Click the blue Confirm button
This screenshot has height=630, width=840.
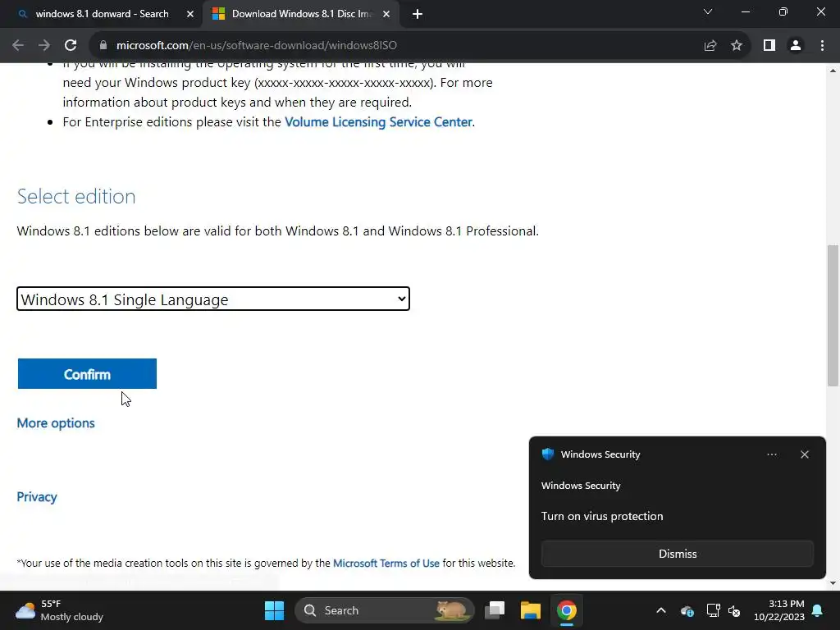[87, 374]
